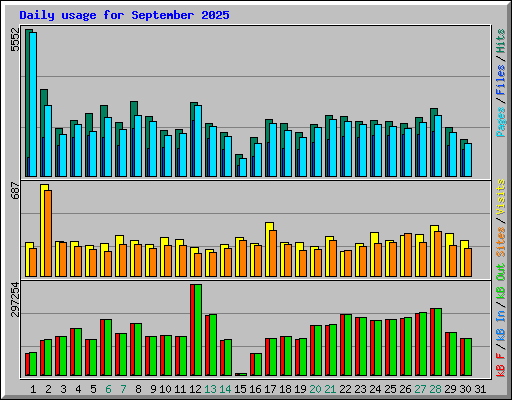Click the 687 visits axis value
Viewport: 512px width, 400px height.
click(x=16, y=191)
